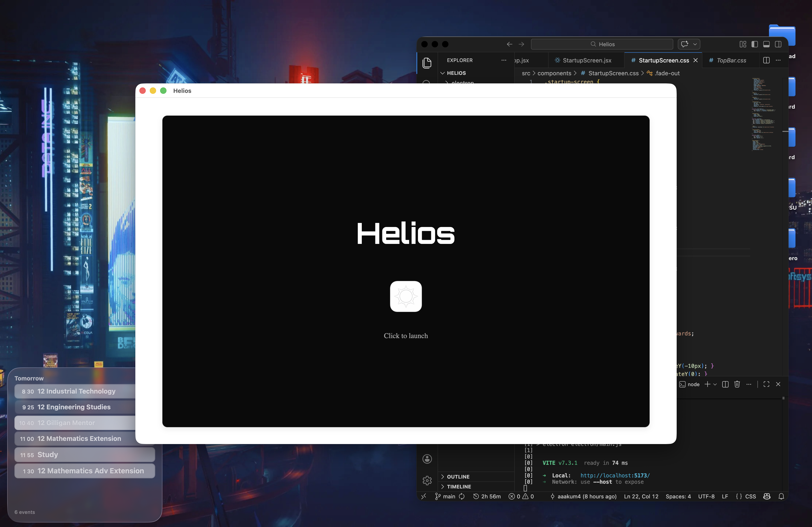Open the Manage gear icon

pos(427,480)
